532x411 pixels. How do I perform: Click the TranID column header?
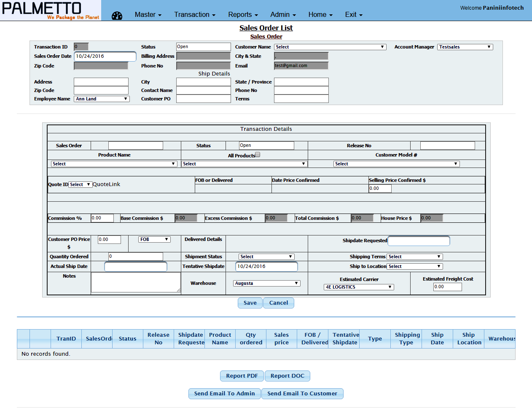click(x=66, y=339)
